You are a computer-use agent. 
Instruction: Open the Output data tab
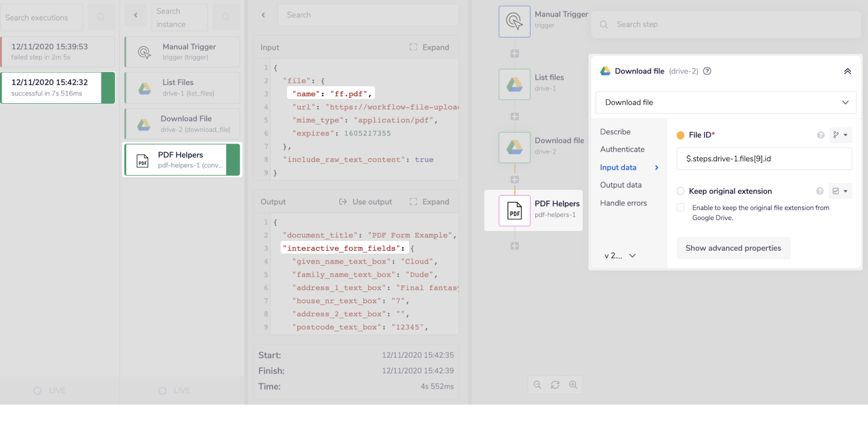click(x=620, y=185)
